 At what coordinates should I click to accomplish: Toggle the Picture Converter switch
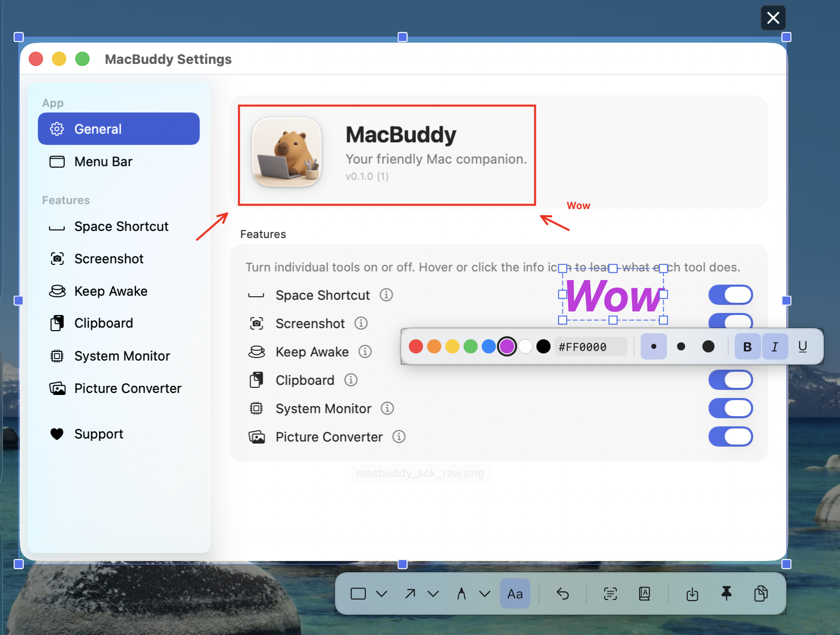click(731, 436)
